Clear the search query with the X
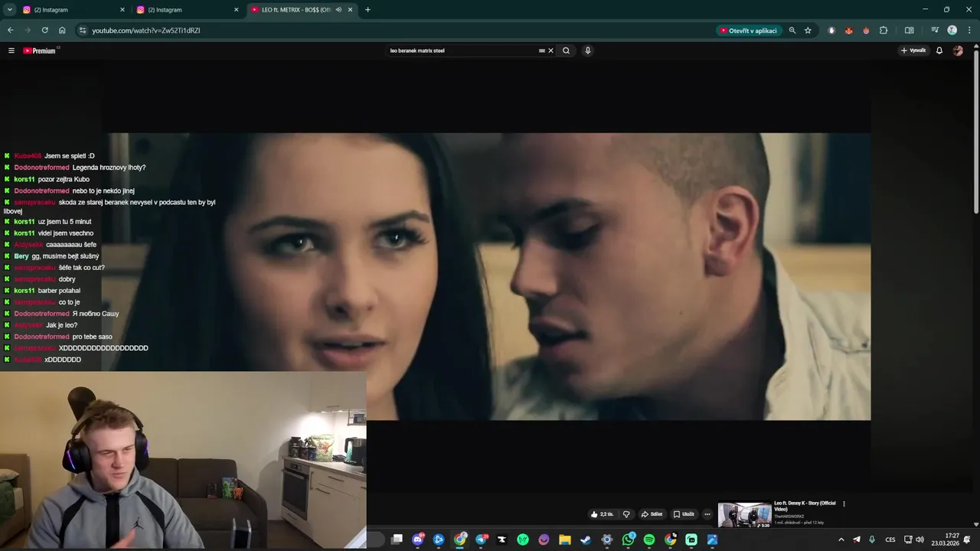The height and width of the screenshot is (551, 980). [x=550, y=51]
